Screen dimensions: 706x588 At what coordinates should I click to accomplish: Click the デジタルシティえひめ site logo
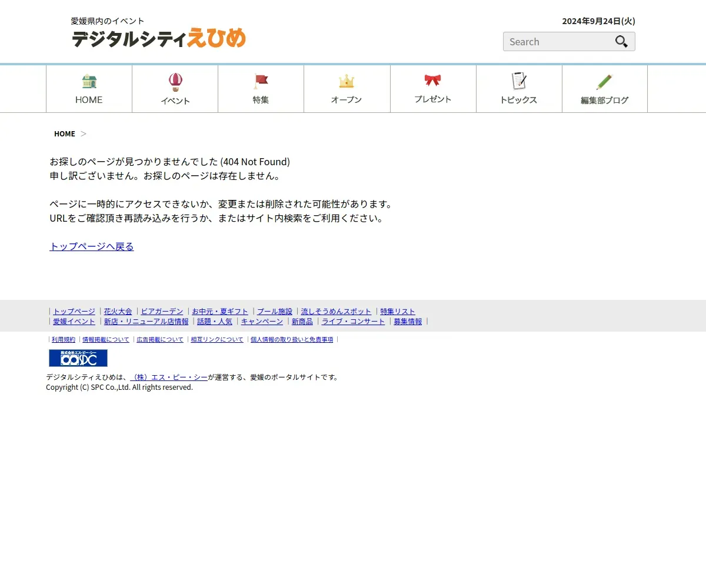[159, 38]
